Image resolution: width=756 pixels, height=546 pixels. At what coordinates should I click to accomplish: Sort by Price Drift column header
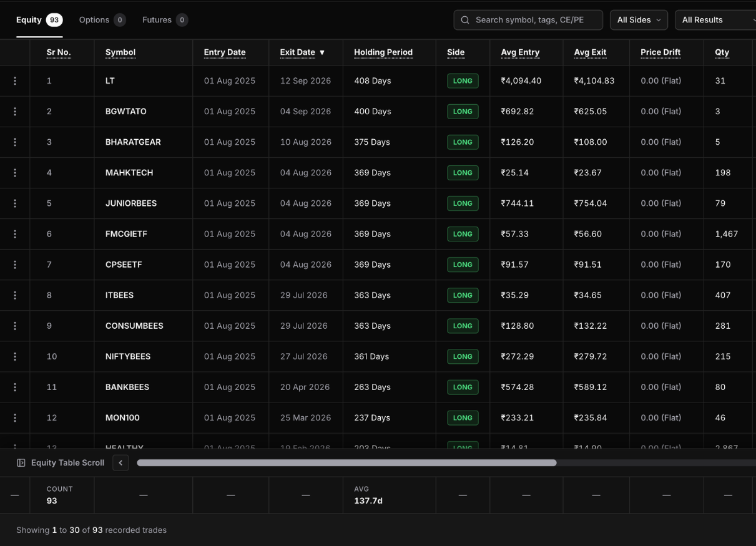click(660, 52)
